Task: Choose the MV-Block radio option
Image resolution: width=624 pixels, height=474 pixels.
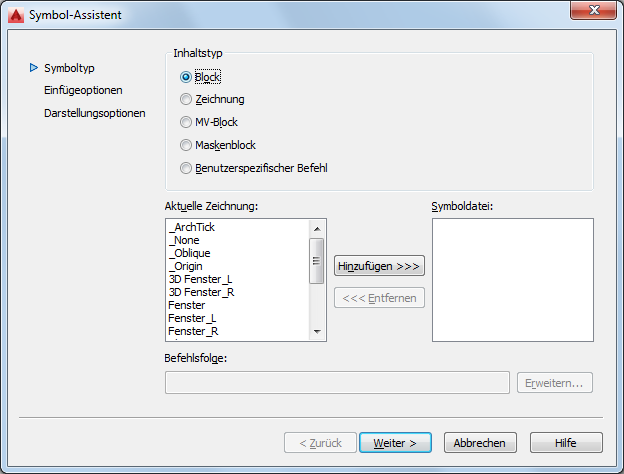Action: (x=185, y=122)
